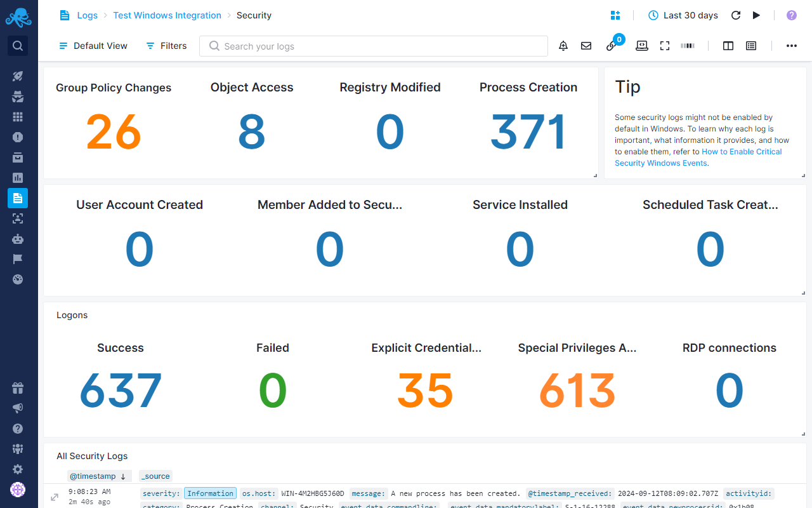Expand the 9:08:23 AM log row

coord(55,497)
